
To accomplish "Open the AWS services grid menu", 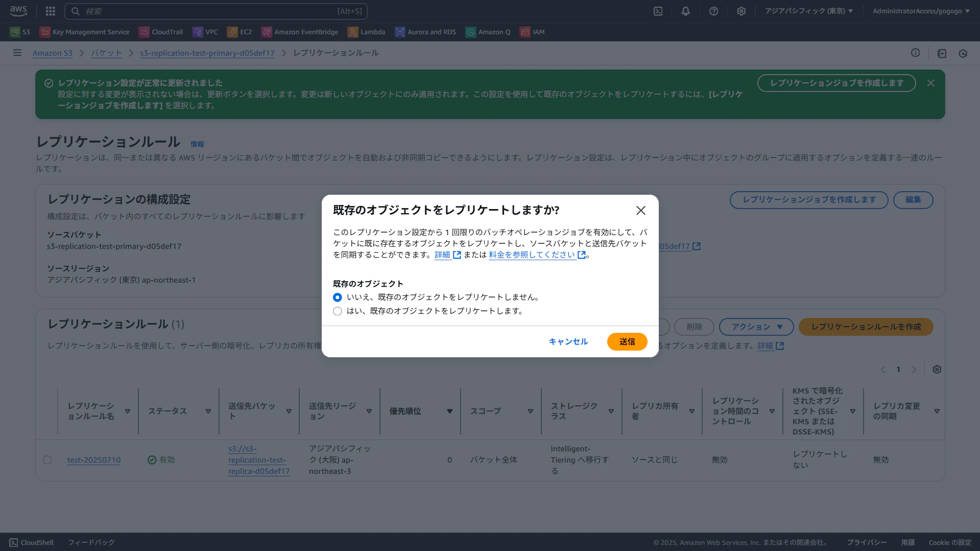I will [x=50, y=11].
